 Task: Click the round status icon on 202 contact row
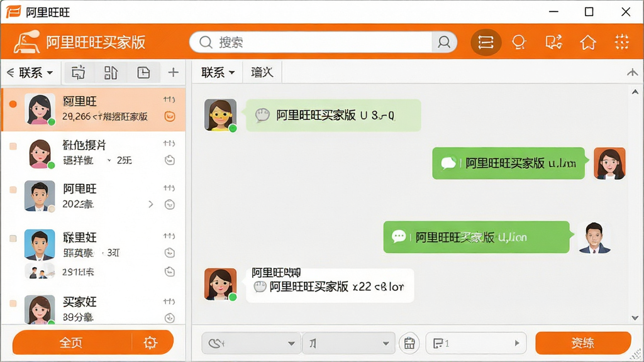(170, 204)
